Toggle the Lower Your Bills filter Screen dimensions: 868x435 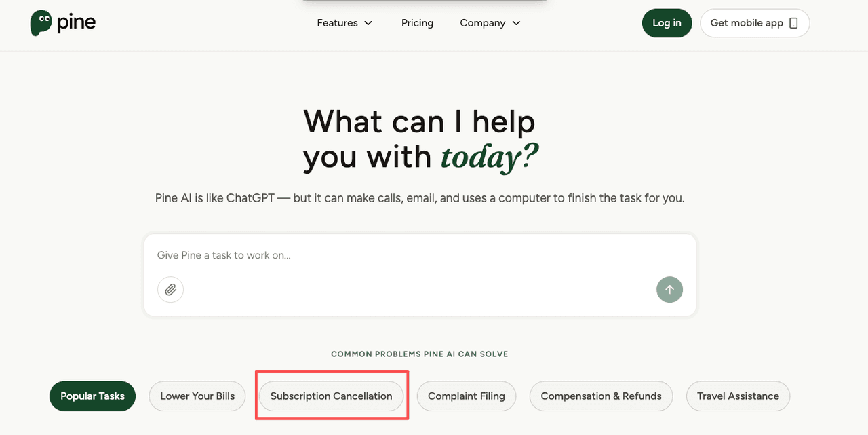pyautogui.click(x=197, y=396)
